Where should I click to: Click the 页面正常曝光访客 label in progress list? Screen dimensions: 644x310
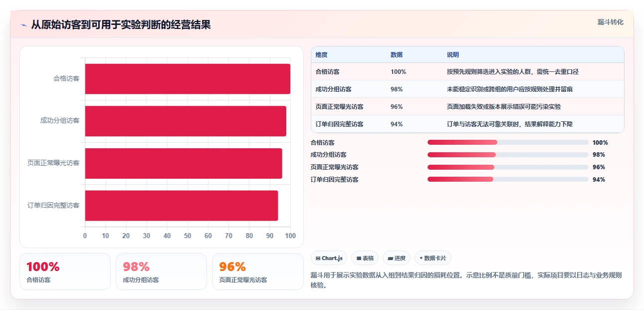(x=334, y=167)
